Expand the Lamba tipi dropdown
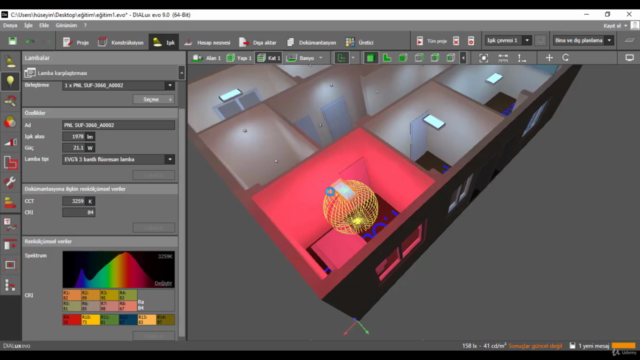Image resolution: width=640 pixels, height=360 pixels. click(118, 160)
